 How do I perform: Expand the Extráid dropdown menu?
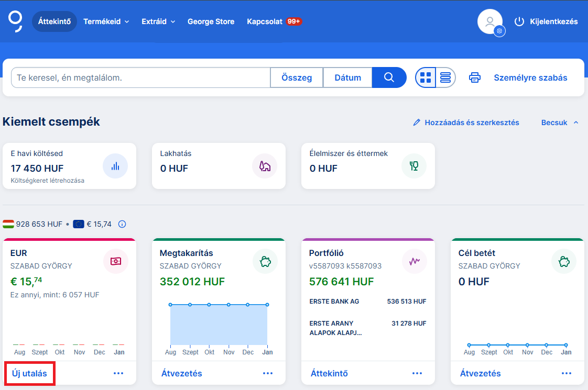[x=158, y=21]
